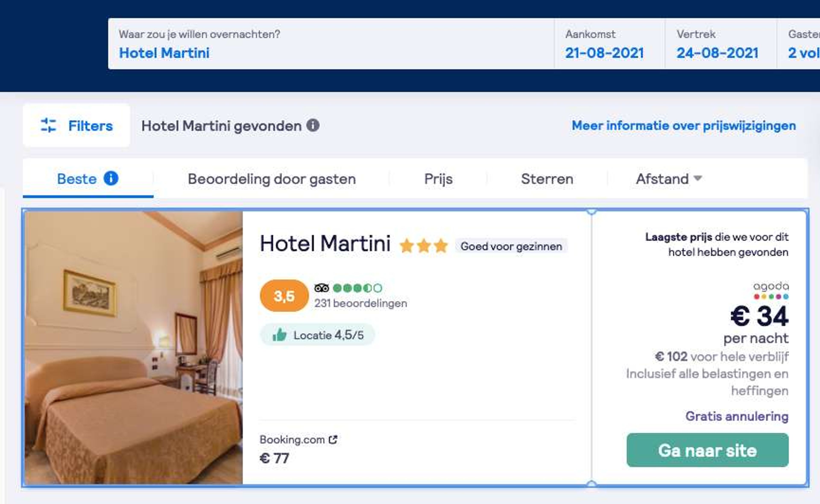The height and width of the screenshot is (504, 820).
Task: Switch to Beoordeling door gasten tab
Action: (272, 179)
